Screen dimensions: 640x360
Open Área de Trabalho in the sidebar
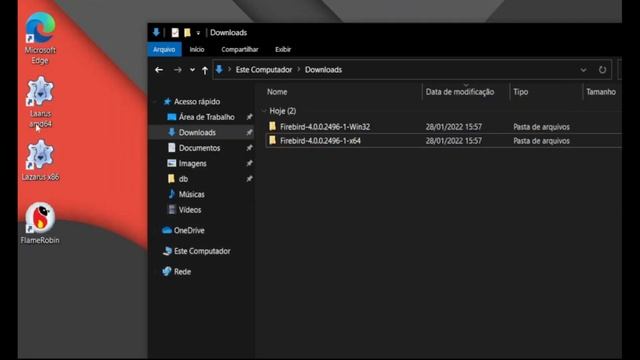coord(207,117)
